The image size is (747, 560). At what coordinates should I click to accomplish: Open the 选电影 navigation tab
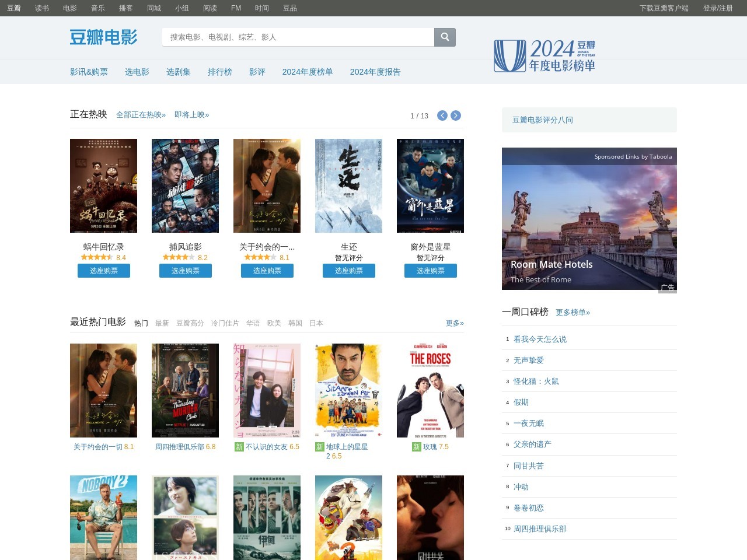tap(137, 72)
